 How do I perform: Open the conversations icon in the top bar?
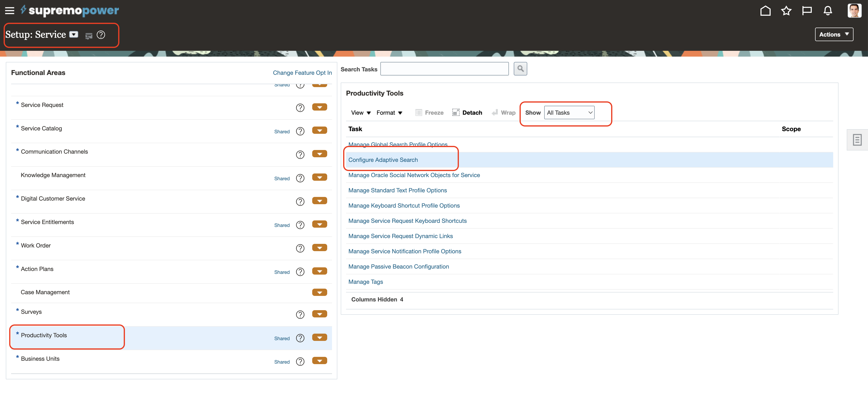pyautogui.click(x=807, y=10)
